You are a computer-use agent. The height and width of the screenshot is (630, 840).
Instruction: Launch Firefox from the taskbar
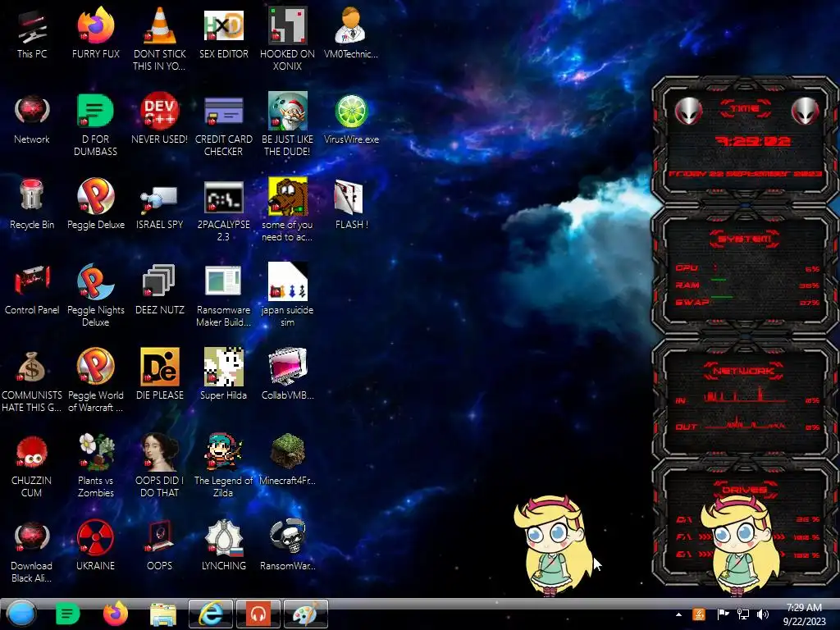(116, 614)
